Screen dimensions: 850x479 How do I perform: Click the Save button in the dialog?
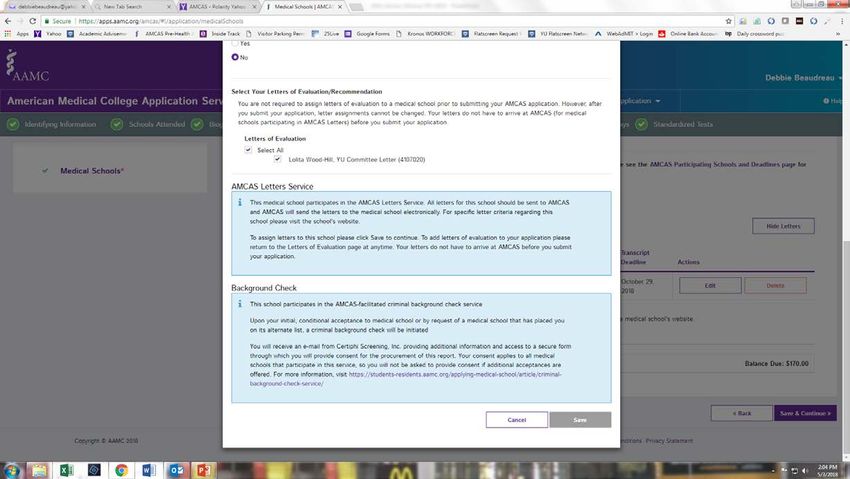[x=580, y=420]
